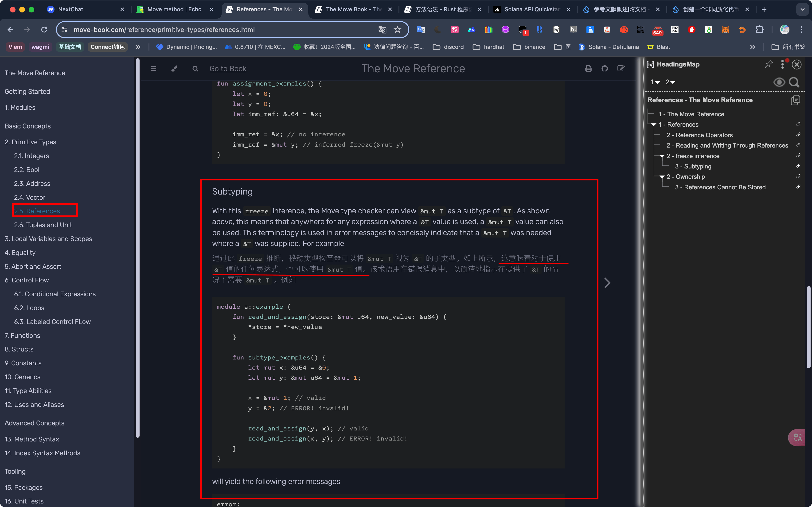This screenshot has width=812, height=507.
Task: Jump to Subtyping heading in HeadingsMap
Action: click(x=693, y=166)
